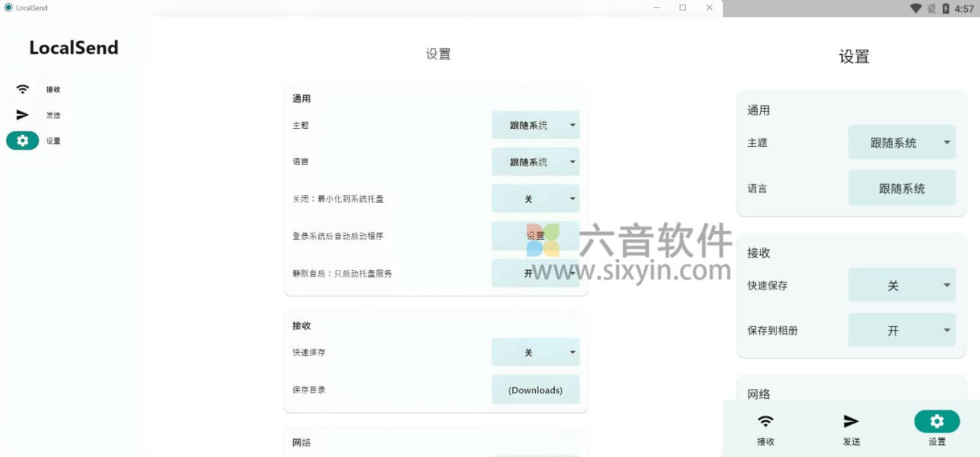The height and width of the screenshot is (457, 980).
Task: Click the battery icon in the status bar
Action: (x=946, y=9)
